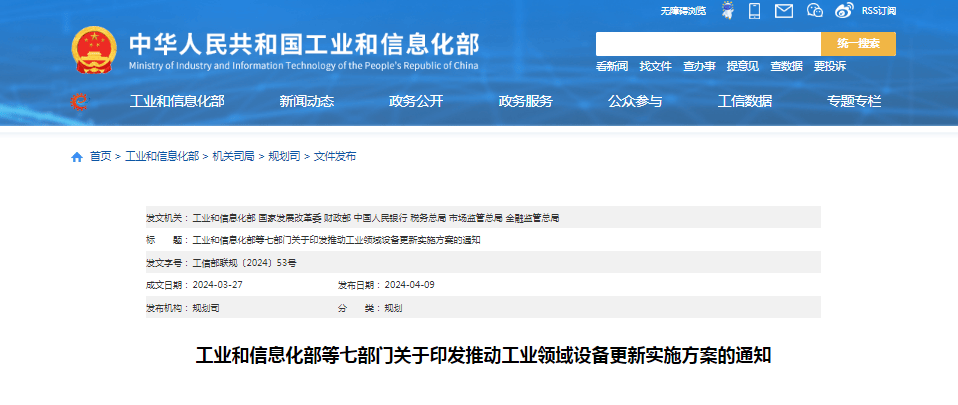Open 公众参与 navigation menu
958x405 pixels.
pos(635,101)
